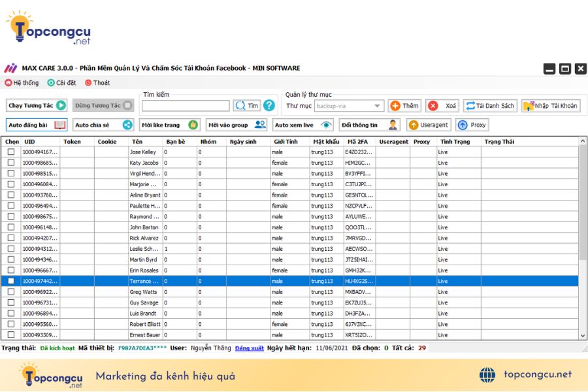Open the Hệ thống menu
The image size is (588, 392).
22,82
